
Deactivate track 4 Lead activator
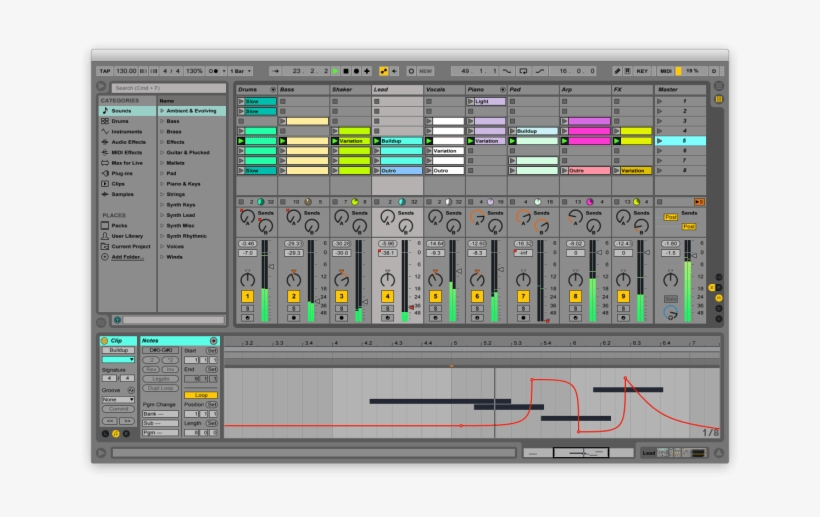click(x=388, y=296)
